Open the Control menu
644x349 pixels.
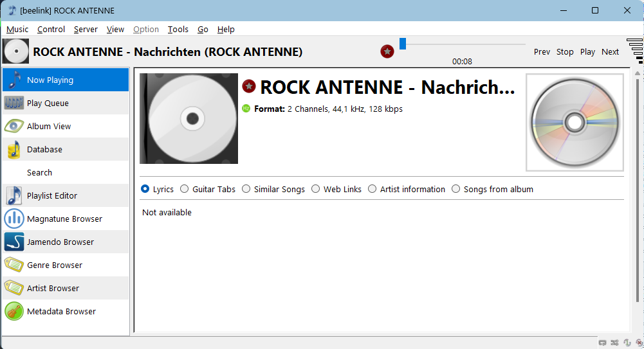[51, 29]
